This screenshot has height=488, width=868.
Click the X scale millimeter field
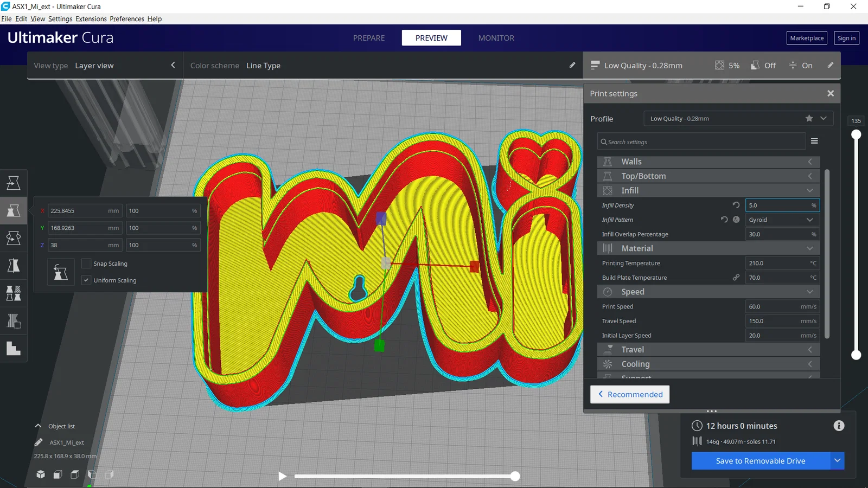85,210
